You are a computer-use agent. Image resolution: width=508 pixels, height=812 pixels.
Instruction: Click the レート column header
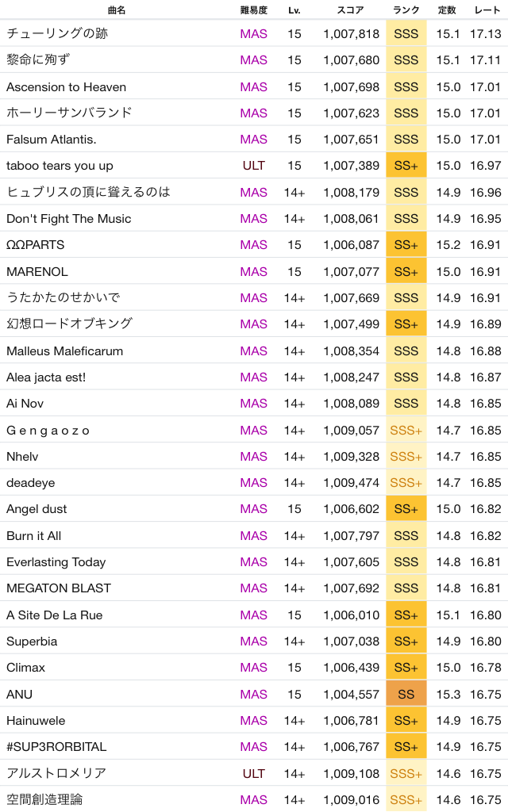[487, 10]
